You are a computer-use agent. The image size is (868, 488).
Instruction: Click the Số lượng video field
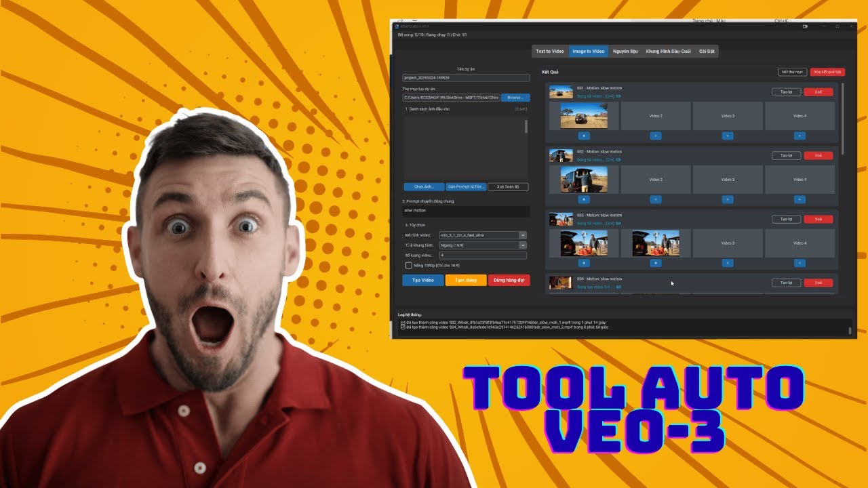coord(483,255)
